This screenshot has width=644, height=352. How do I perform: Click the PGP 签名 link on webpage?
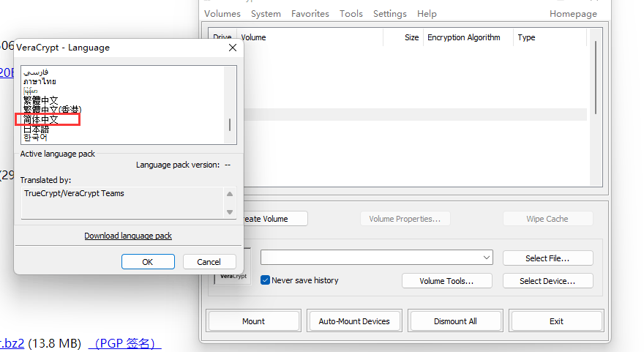(x=125, y=343)
